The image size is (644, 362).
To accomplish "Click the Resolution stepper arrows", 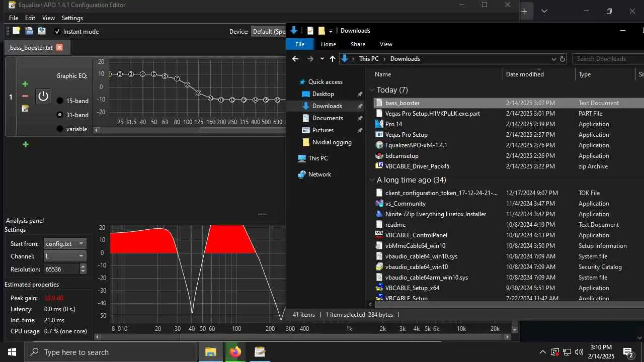I will tap(83, 269).
